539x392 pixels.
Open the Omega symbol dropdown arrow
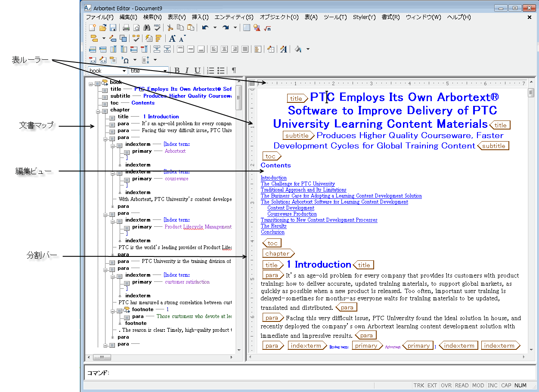pos(135,60)
